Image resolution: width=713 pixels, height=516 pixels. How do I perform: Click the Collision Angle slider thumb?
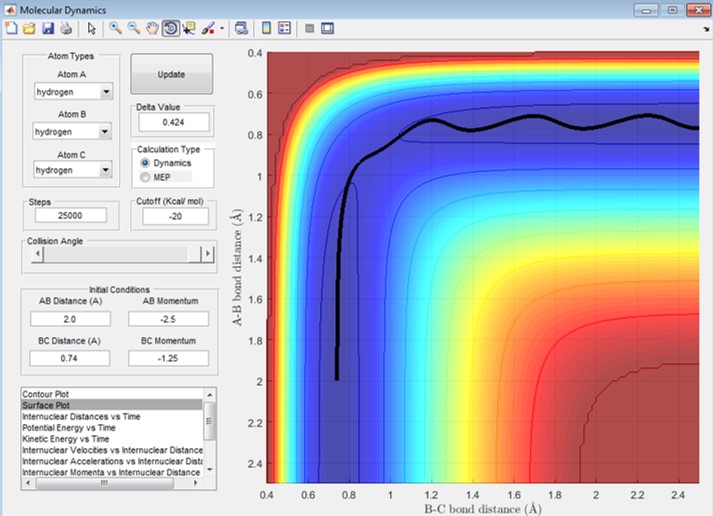click(x=194, y=254)
